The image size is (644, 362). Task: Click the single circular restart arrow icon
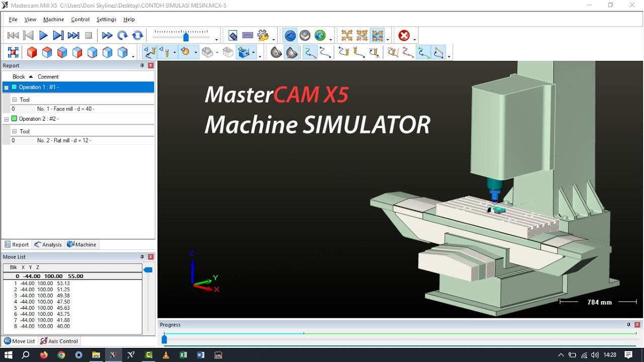[x=122, y=35]
